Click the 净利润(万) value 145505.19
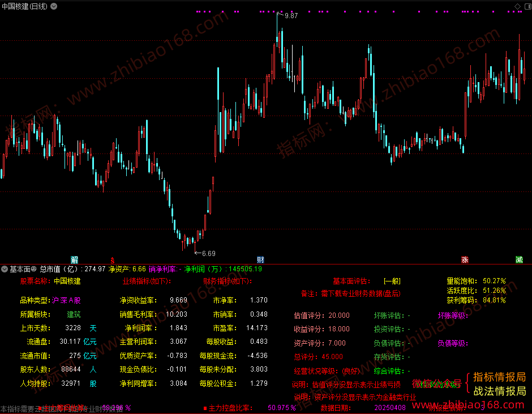This screenshot has height=414, width=532. click(245, 269)
